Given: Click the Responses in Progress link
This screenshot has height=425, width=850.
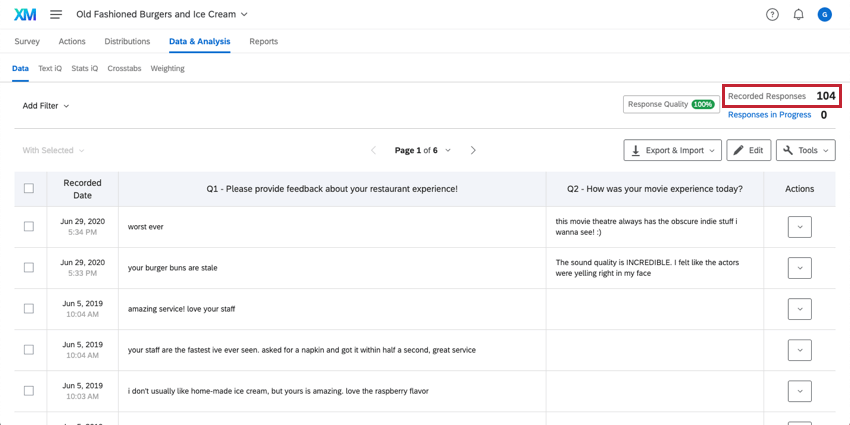Looking at the screenshot, I should point(769,114).
